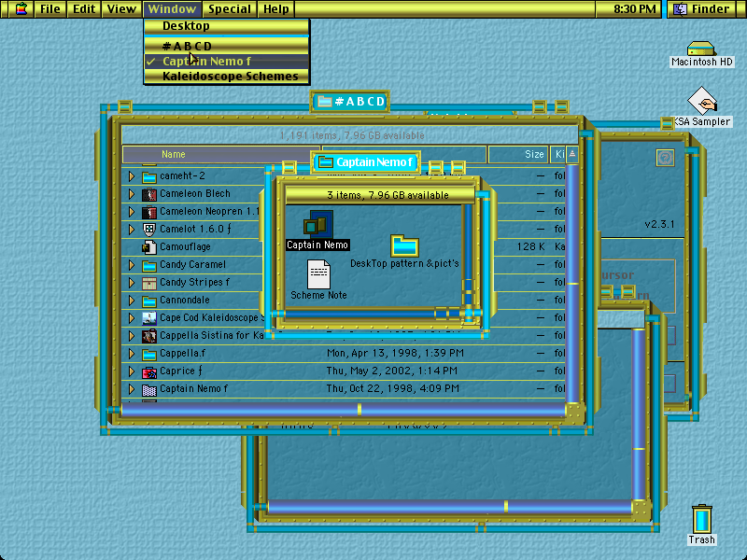Click the Candy Caramel folder icon
The width and height of the screenshot is (747, 560).
(x=149, y=265)
